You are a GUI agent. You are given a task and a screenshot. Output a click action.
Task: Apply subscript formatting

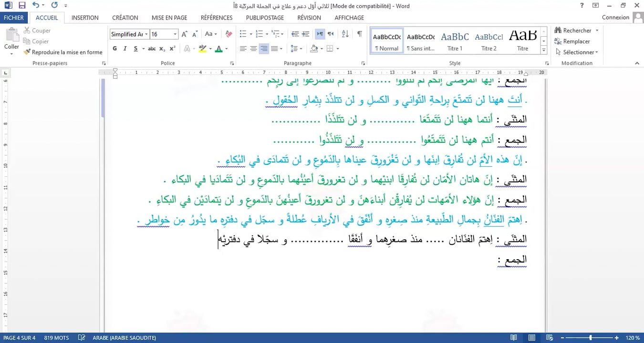point(162,49)
